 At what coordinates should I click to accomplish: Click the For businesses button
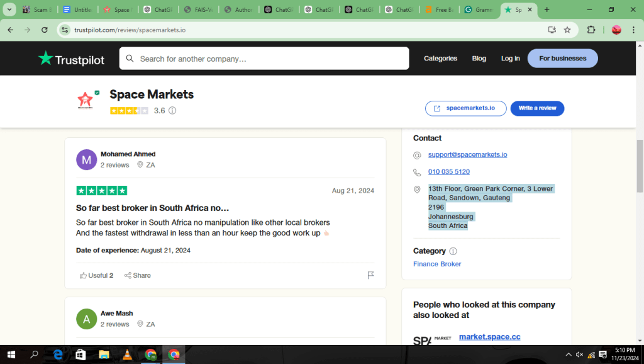(563, 59)
